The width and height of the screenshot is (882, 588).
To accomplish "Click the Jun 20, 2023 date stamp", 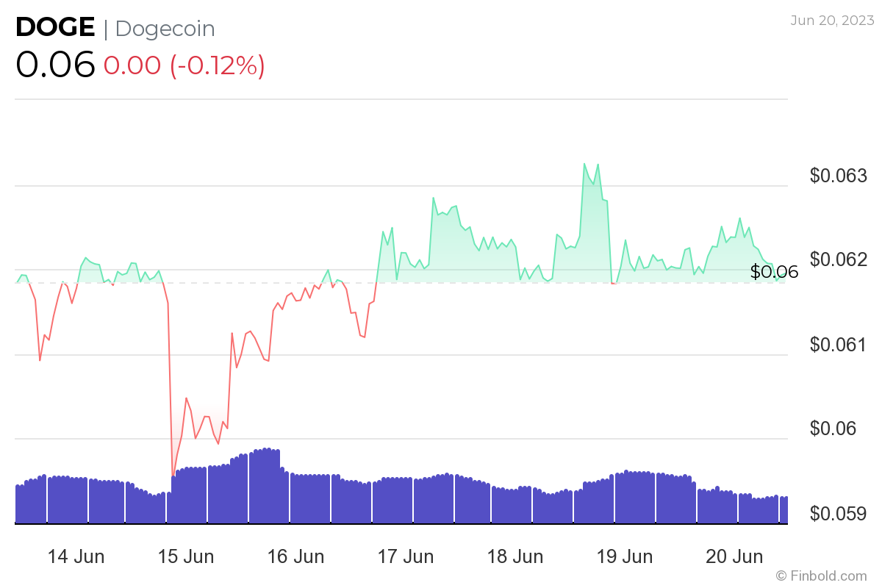I will [x=833, y=21].
